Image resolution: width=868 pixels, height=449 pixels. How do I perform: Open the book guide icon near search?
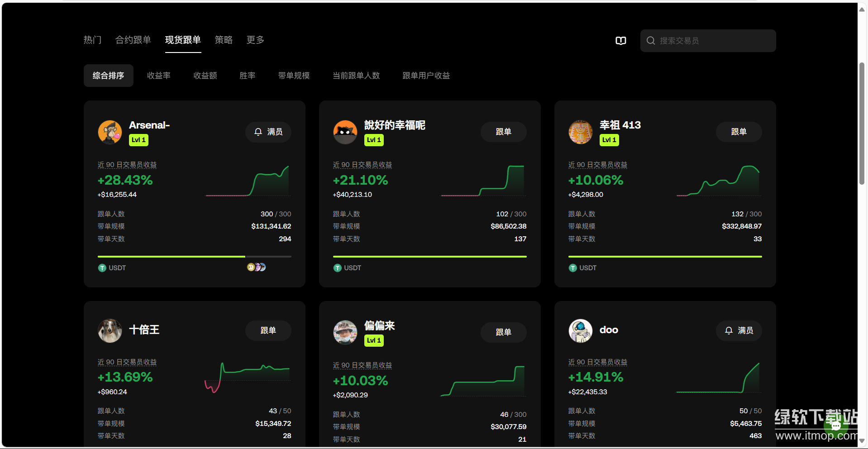point(620,41)
